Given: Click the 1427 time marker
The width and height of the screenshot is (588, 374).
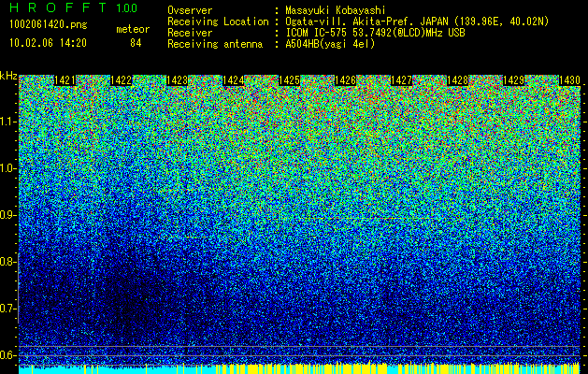Looking at the screenshot, I should pyautogui.click(x=401, y=80).
